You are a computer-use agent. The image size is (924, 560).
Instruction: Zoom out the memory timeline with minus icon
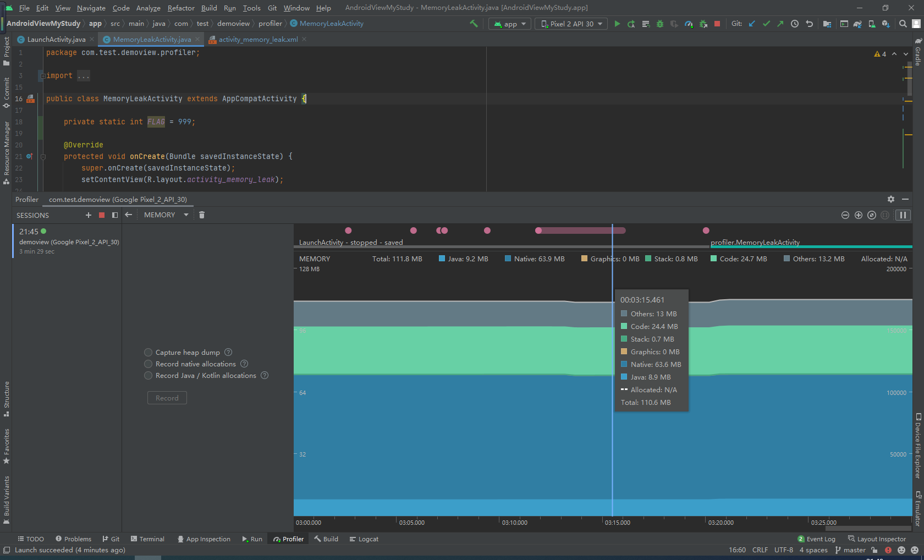(845, 215)
